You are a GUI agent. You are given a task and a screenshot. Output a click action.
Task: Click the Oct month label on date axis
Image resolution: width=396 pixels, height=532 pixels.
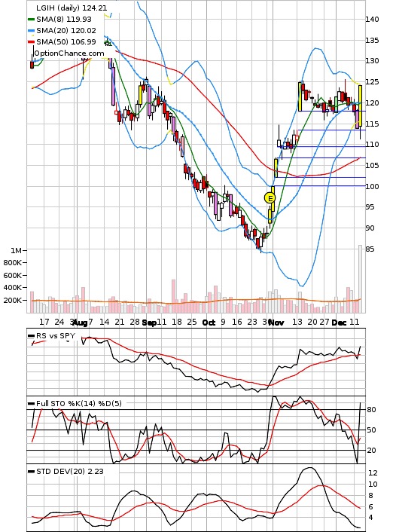[x=209, y=323]
